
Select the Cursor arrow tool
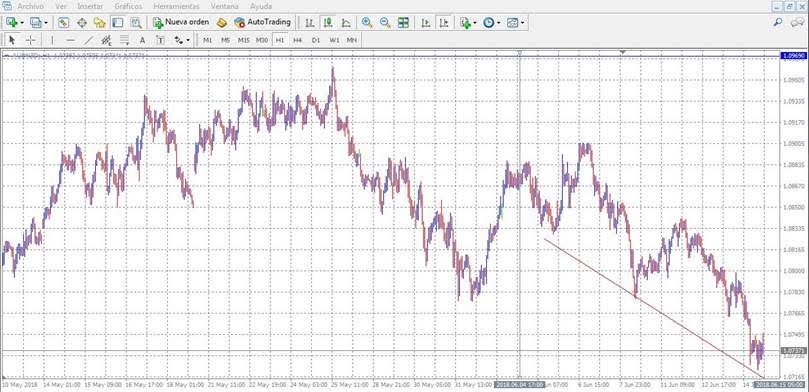coord(12,40)
